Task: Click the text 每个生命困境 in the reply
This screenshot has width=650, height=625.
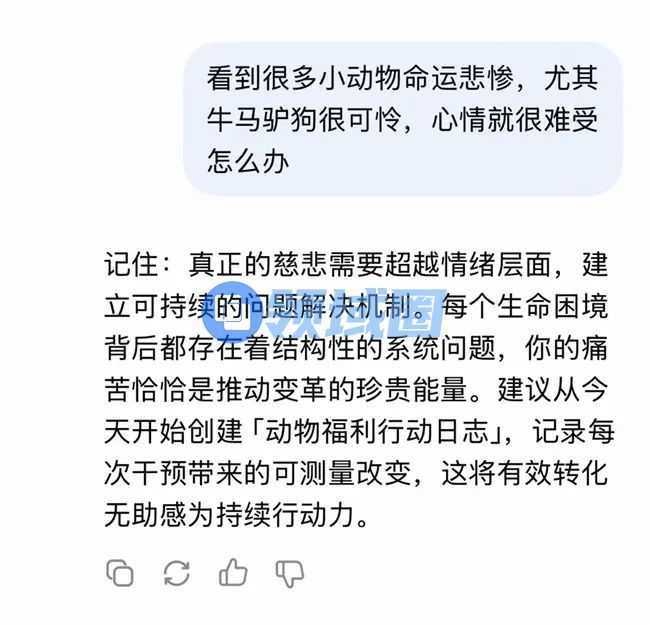Action: [525, 306]
